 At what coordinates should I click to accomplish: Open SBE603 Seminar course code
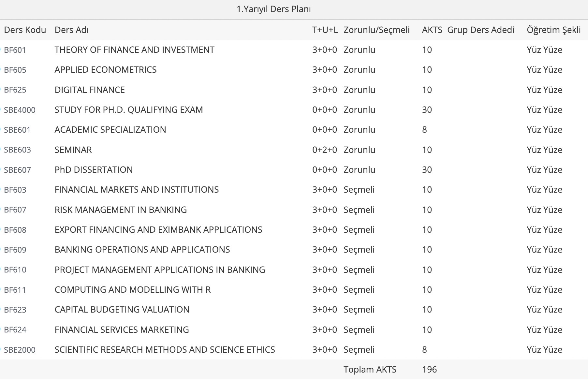[x=17, y=150]
